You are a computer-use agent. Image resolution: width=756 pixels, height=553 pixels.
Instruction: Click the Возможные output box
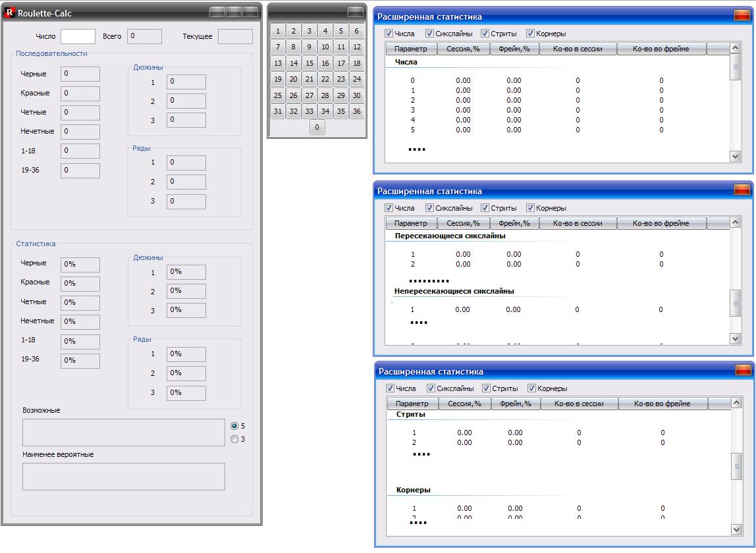pyautogui.click(x=123, y=433)
